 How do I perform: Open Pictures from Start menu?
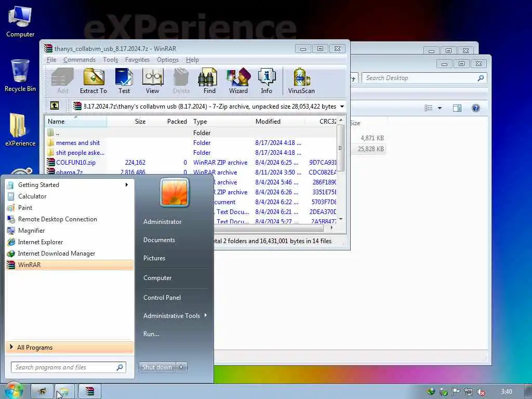154,258
